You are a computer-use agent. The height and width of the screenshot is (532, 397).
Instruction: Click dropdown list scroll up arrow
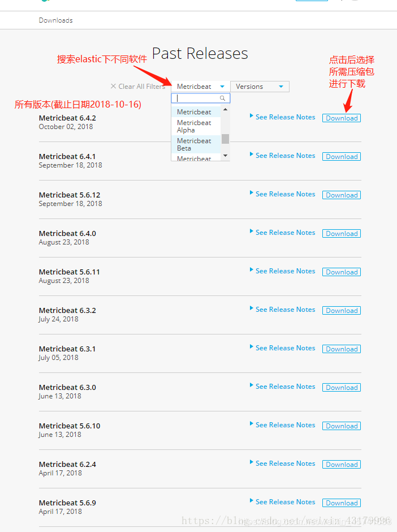[x=225, y=109]
